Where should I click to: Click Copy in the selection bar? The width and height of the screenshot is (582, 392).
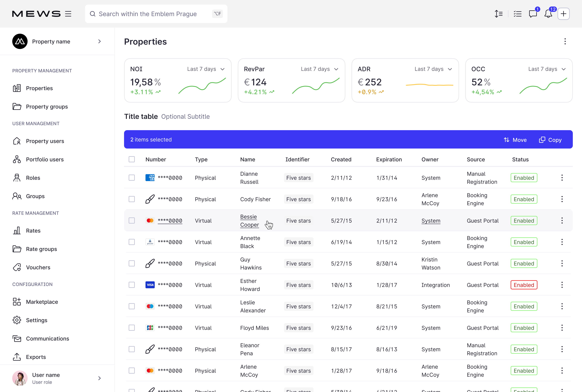coord(550,140)
